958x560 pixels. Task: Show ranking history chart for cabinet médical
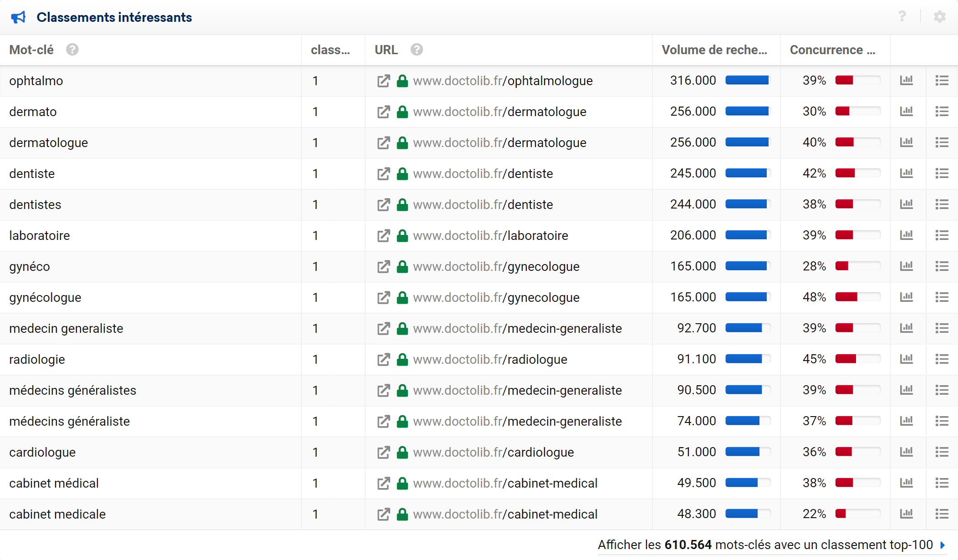pyautogui.click(x=907, y=483)
